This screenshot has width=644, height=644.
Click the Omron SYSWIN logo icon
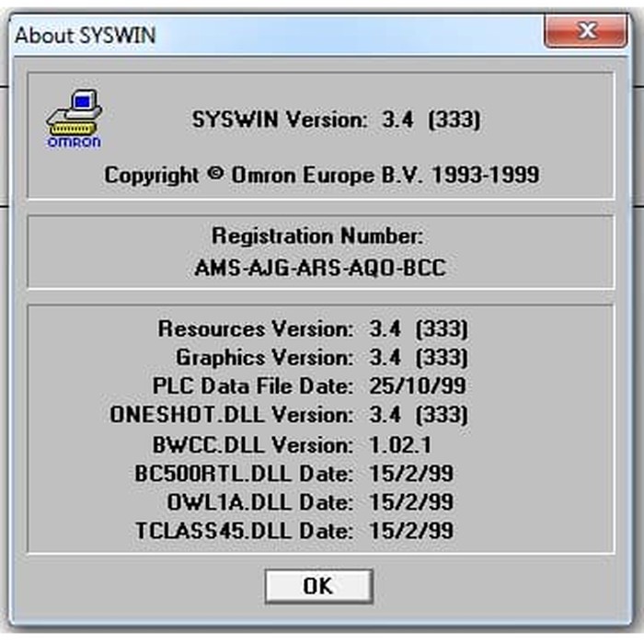tap(75, 119)
